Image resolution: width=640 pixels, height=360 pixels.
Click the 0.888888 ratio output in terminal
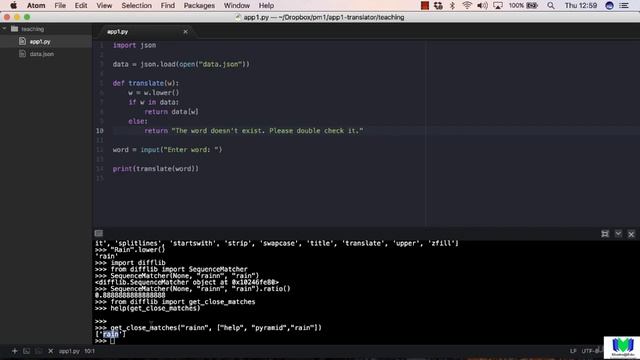point(130,295)
